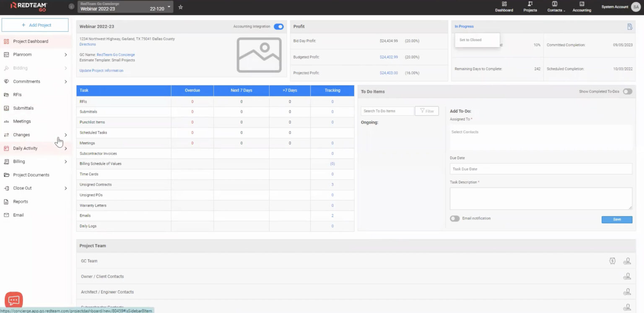Image resolution: width=644 pixels, height=313 pixels.
Task: Click inside the Task Due Date field
Action: 540,168
